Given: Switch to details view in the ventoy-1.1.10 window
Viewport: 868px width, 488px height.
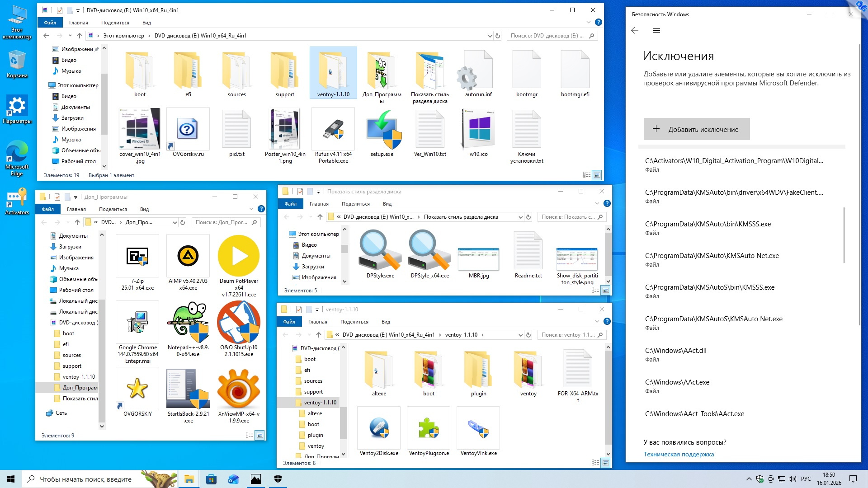Looking at the screenshot, I should click(x=595, y=463).
